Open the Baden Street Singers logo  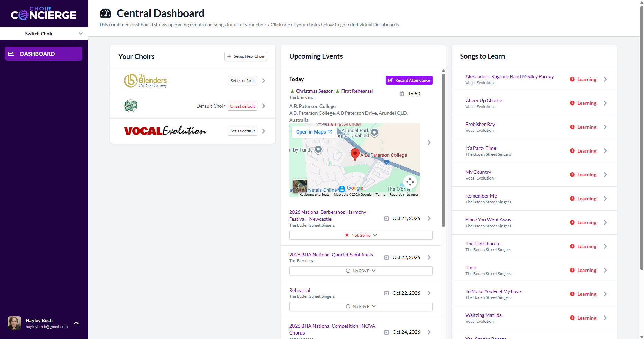tap(131, 106)
